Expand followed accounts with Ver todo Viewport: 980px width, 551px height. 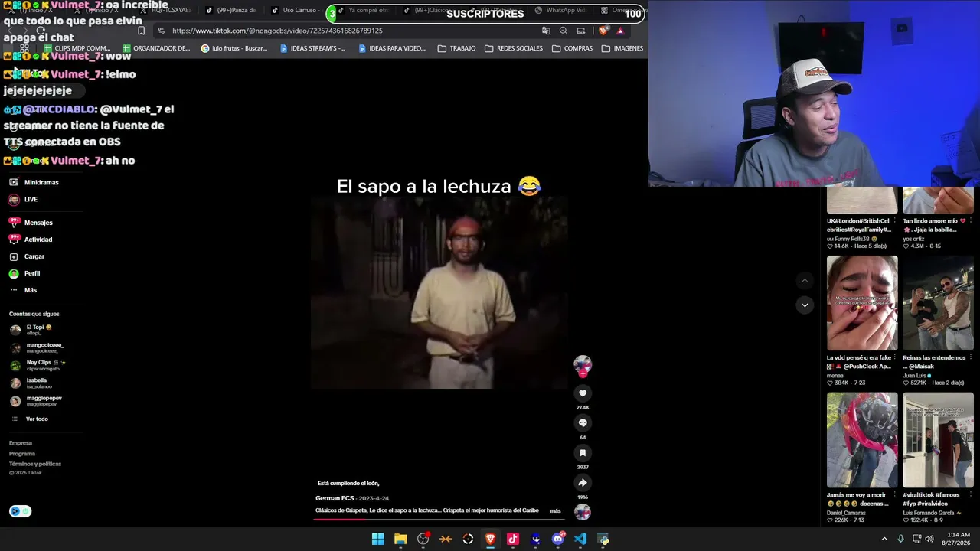click(x=29, y=419)
